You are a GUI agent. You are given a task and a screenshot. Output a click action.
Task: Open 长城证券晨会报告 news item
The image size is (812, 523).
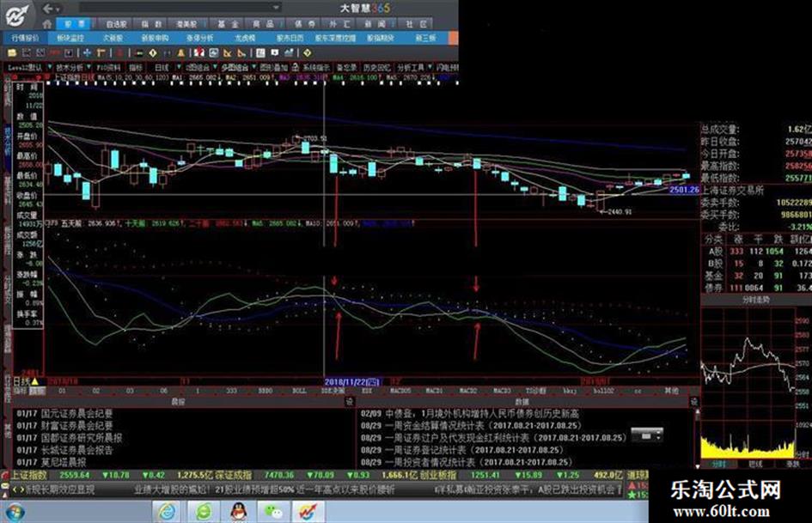pyautogui.click(x=64, y=450)
